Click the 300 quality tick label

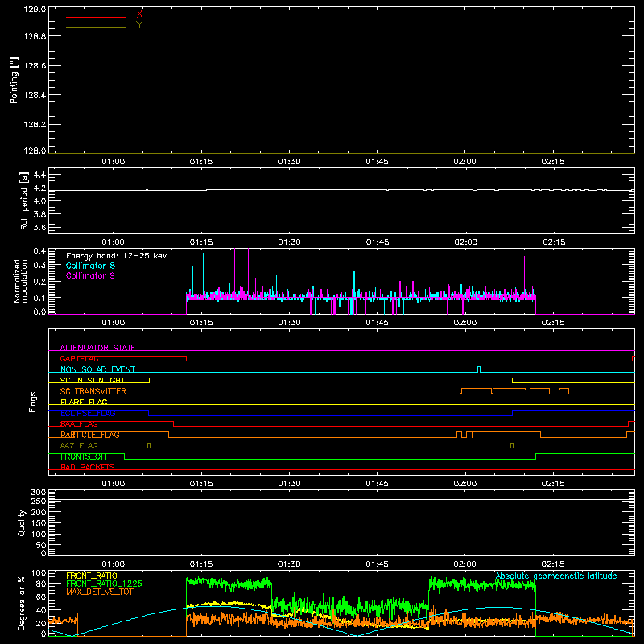pos(38,493)
